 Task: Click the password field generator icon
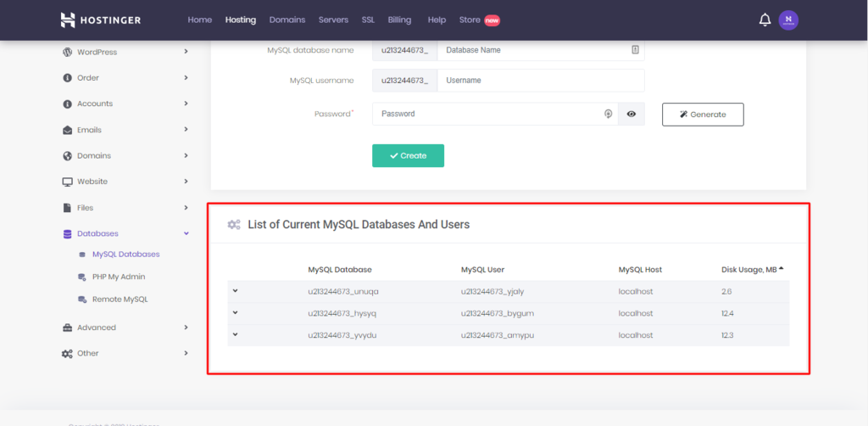[x=608, y=114]
